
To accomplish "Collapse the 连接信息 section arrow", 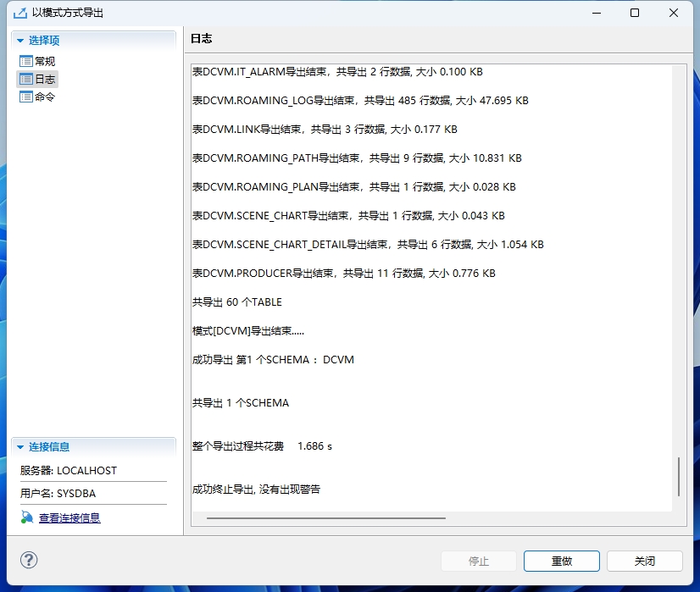I will [20, 447].
